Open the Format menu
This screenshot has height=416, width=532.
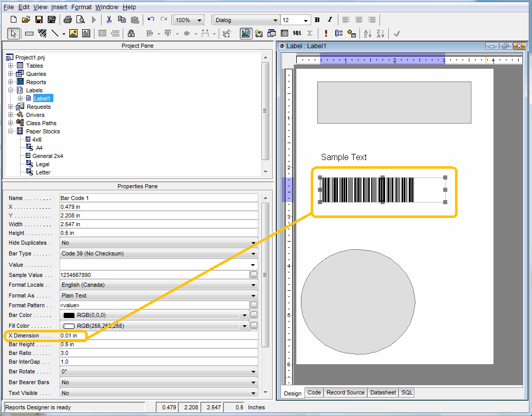pos(81,7)
